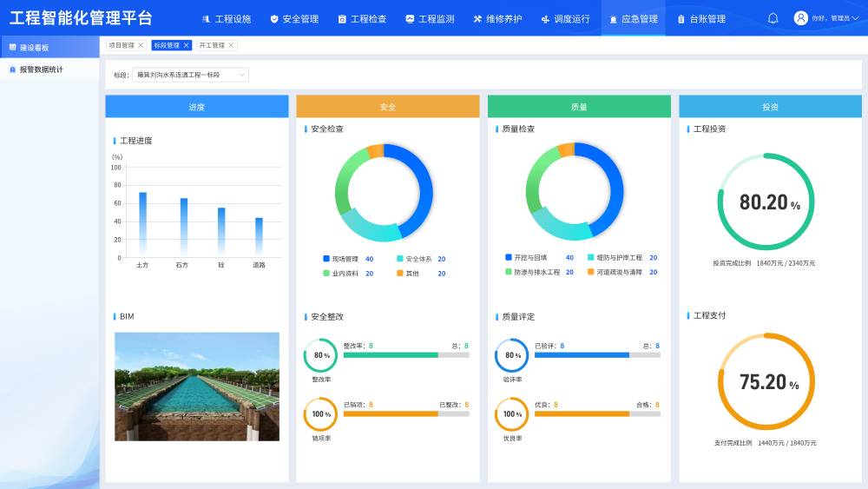
Task: Open the 台账管理 menu
Action: [702, 19]
